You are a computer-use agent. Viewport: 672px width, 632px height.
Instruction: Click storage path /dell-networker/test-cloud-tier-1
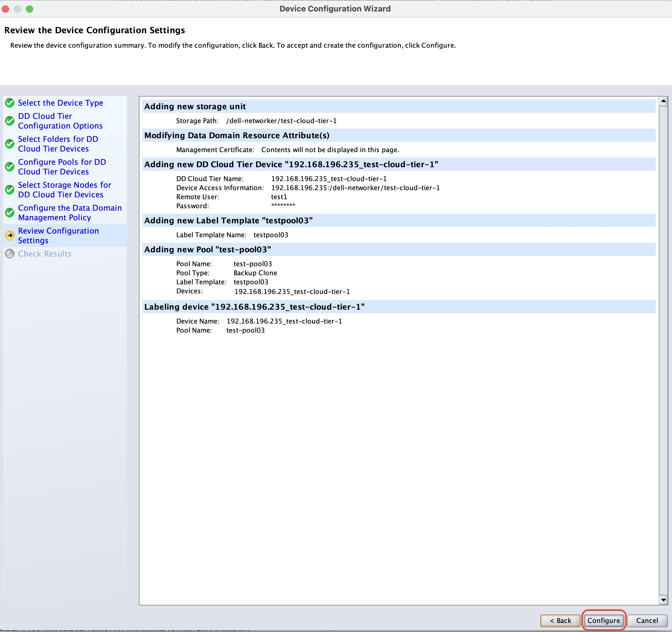281,121
